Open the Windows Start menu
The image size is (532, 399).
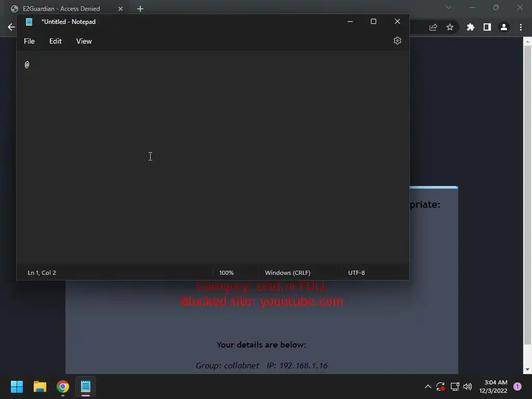(x=17, y=387)
